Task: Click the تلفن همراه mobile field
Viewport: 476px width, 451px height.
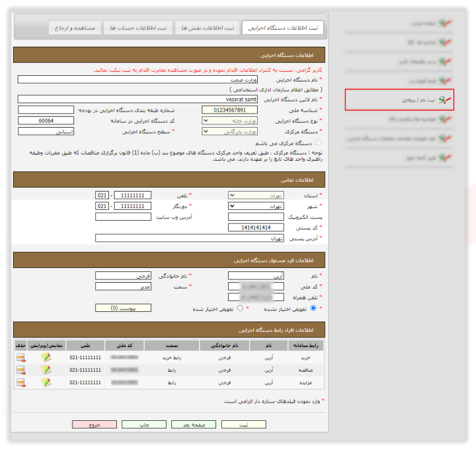Action: click(256, 297)
